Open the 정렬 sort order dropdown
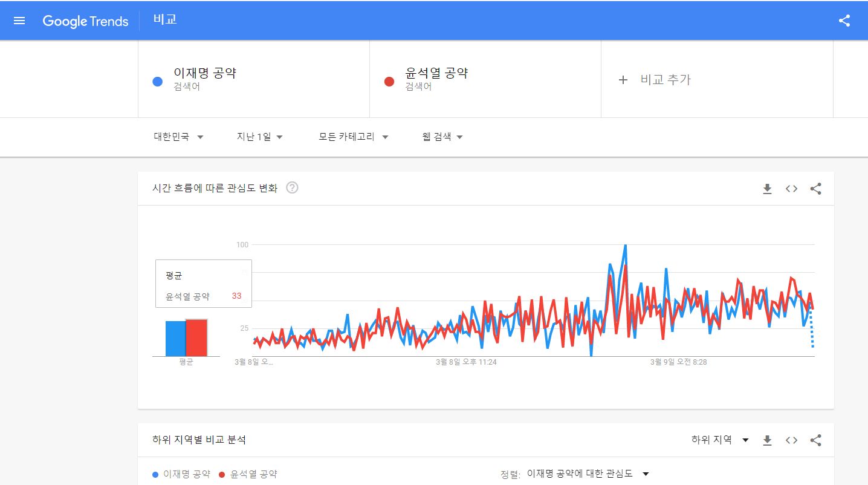 coord(588,474)
